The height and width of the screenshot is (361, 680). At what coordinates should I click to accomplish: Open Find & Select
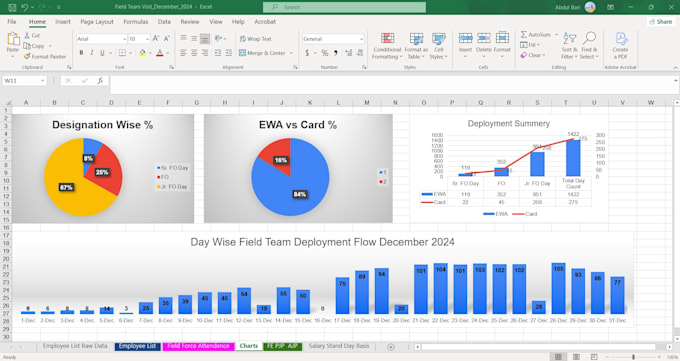pos(589,46)
